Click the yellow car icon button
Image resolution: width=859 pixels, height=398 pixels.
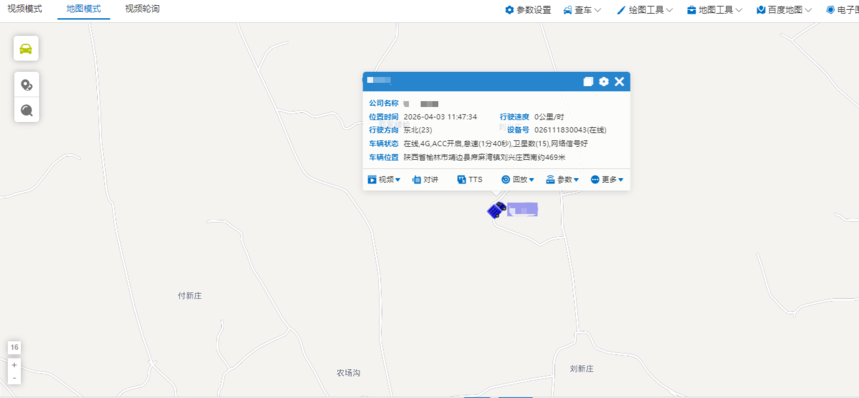[26, 49]
